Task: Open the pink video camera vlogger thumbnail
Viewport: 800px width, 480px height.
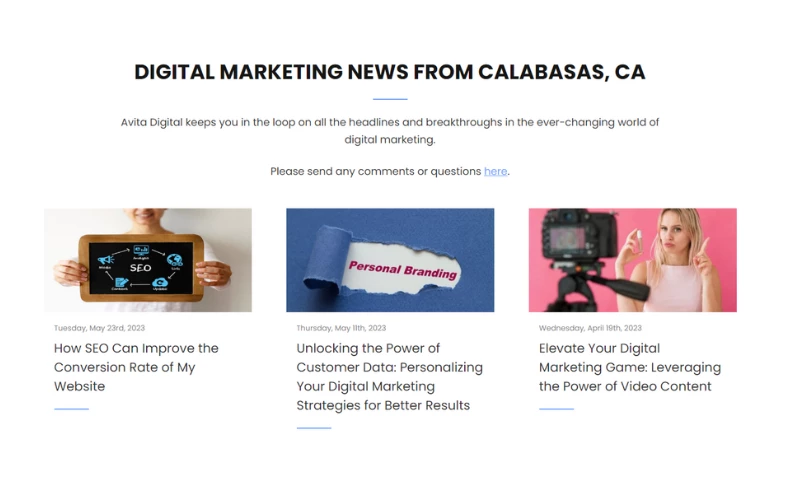Action: pos(633,260)
